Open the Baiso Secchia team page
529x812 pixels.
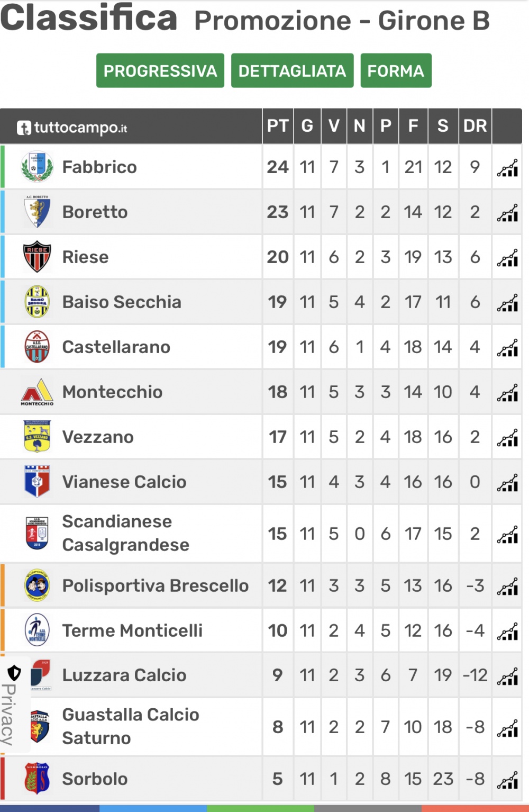(x=122, y=302)
